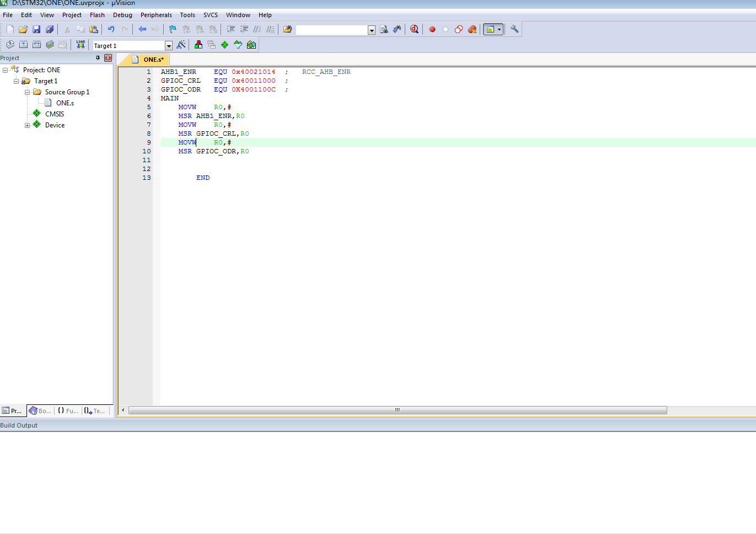Open the File menu
Image resolution: width=756 pixels, height=534 pixels.
8,15
